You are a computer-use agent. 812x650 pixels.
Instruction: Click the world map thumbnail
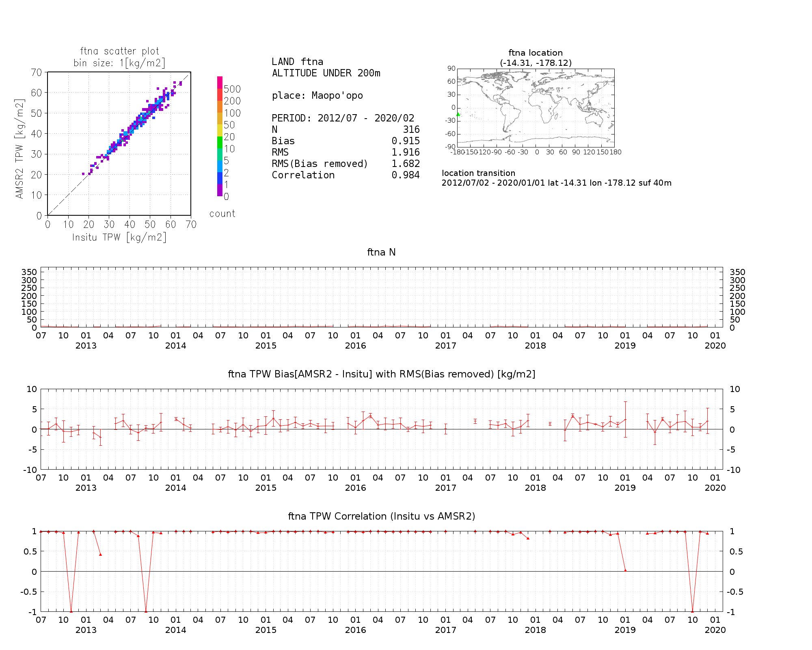point(536,108)
